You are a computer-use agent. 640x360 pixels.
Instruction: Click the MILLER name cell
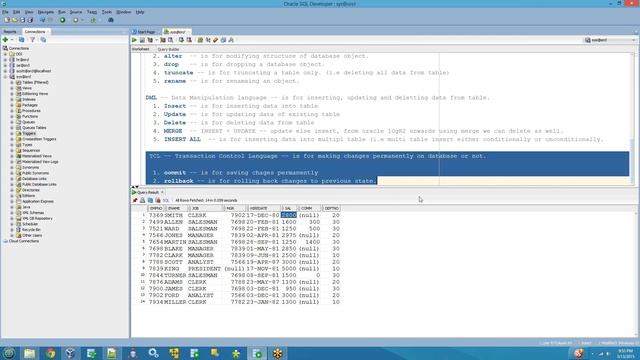point(175,302)
